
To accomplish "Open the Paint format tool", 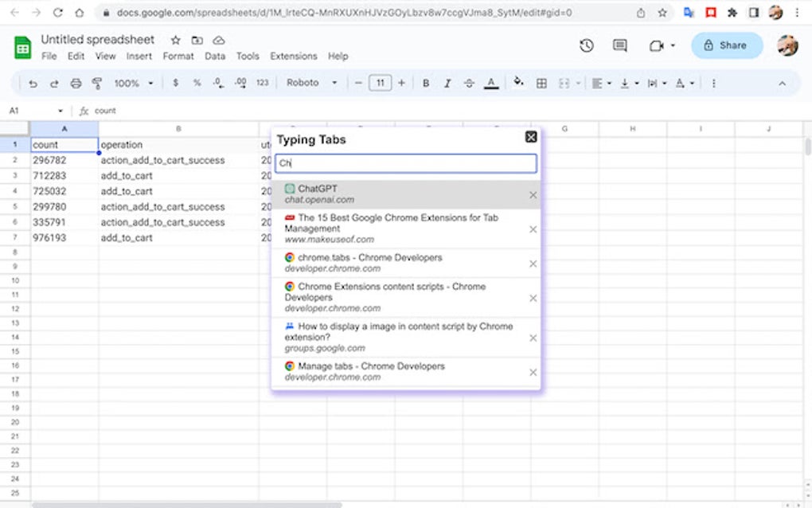I will (x=97, y=83).
